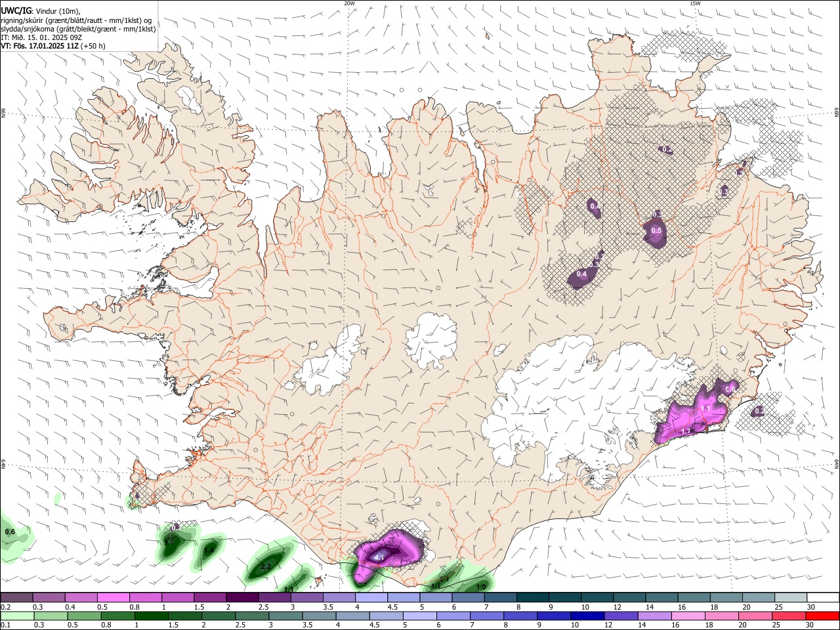
Task: Click the '20W' longitude label
Action: (349, 3)
